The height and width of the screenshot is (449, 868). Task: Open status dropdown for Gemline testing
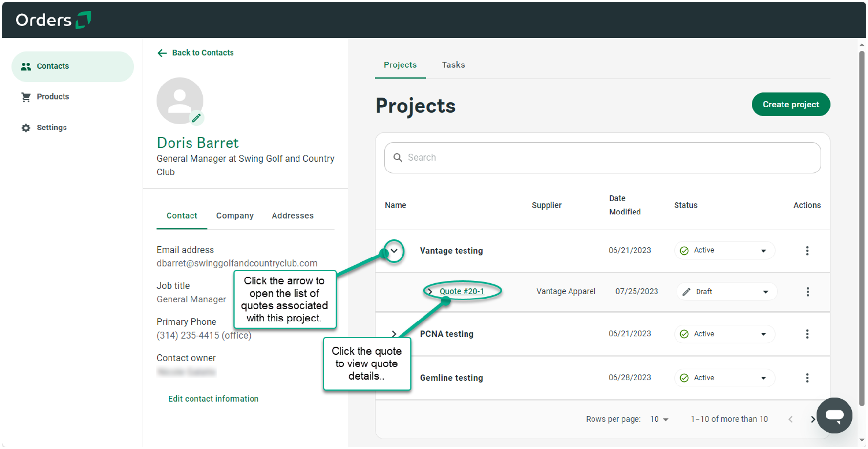click(x=724, y=378)
